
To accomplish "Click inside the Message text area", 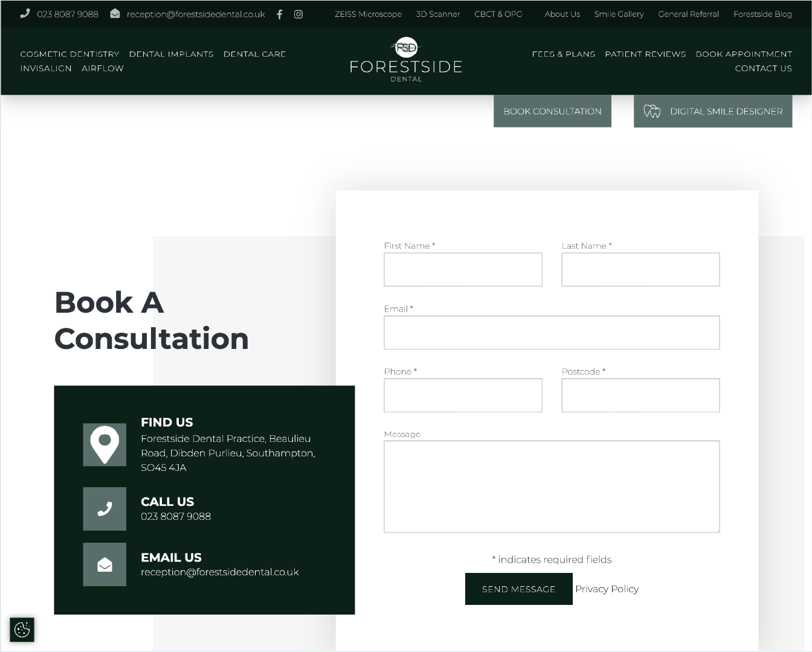I will point(552,487).
